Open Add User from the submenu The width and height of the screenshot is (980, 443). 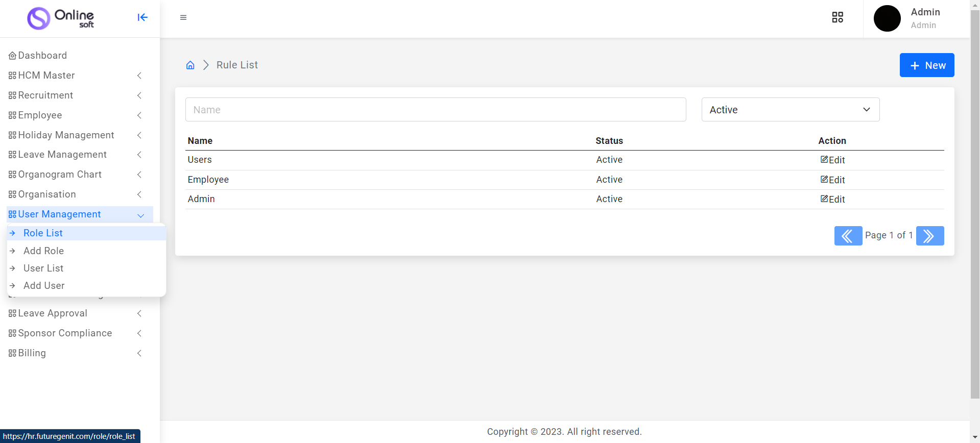[44, 285]
